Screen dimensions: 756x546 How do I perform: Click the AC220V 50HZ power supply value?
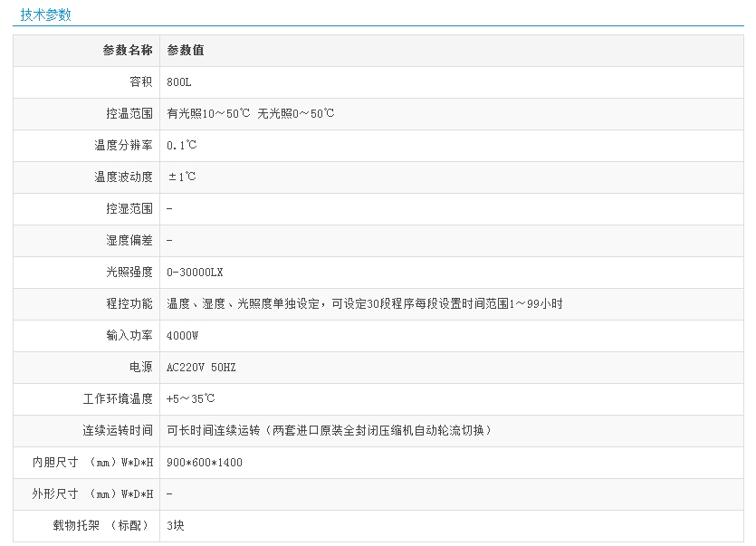tap(201, 368)
